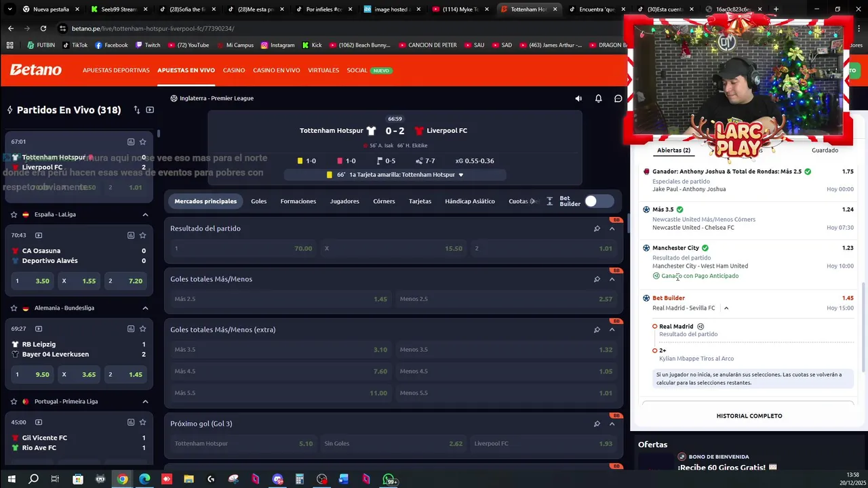Viewport: 868px width, 488px height.
Task: Collapse the Alemania - Bundesliga section
Action: (x=145, y=308)
